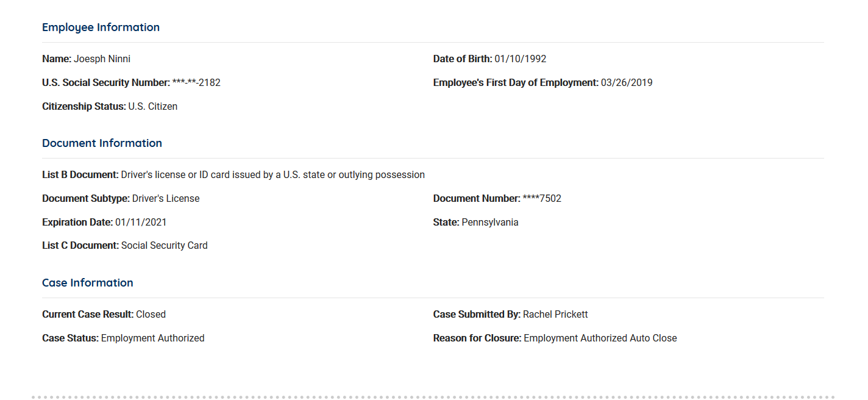Viewport: 868px width, 400px height.
Task: Click the List C Document Social Security Card
Action: [164, 246]
